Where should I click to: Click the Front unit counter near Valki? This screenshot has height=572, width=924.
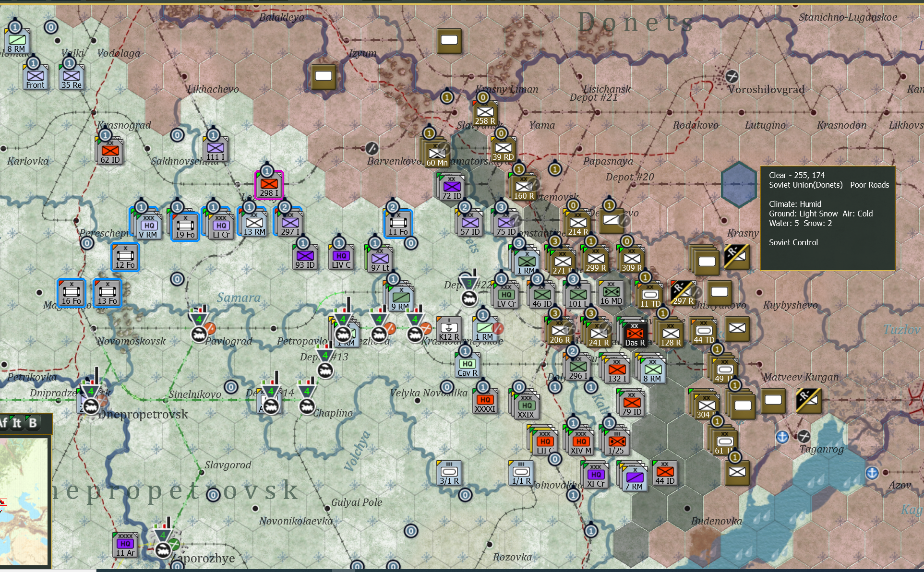(35, 77)
